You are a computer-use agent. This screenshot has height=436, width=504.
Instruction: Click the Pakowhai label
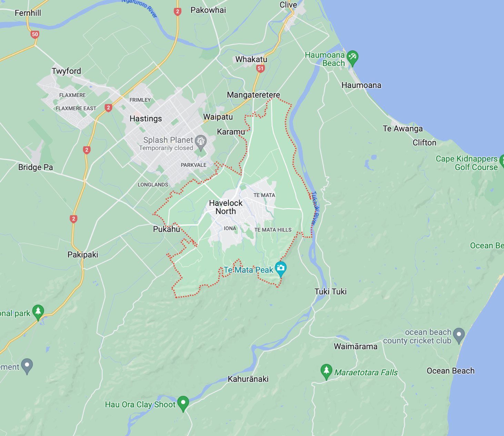(208, 10)
